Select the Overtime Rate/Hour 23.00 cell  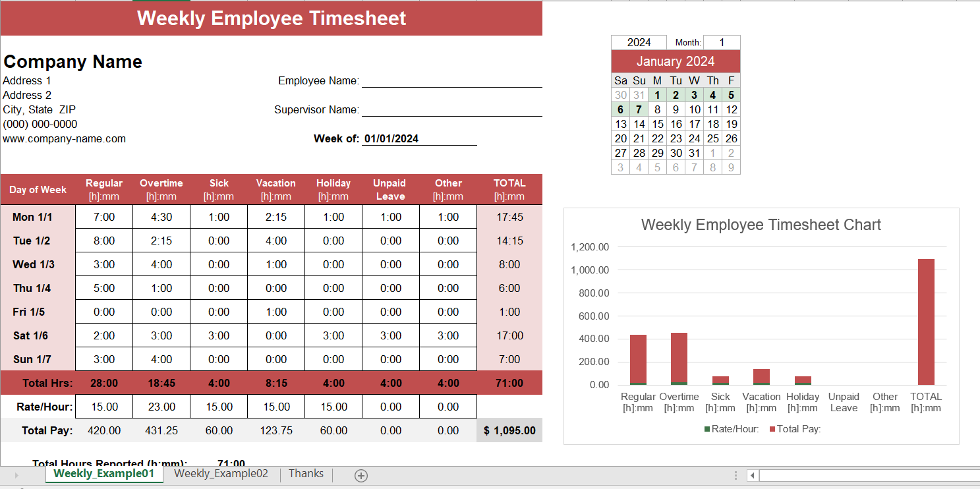161,407
